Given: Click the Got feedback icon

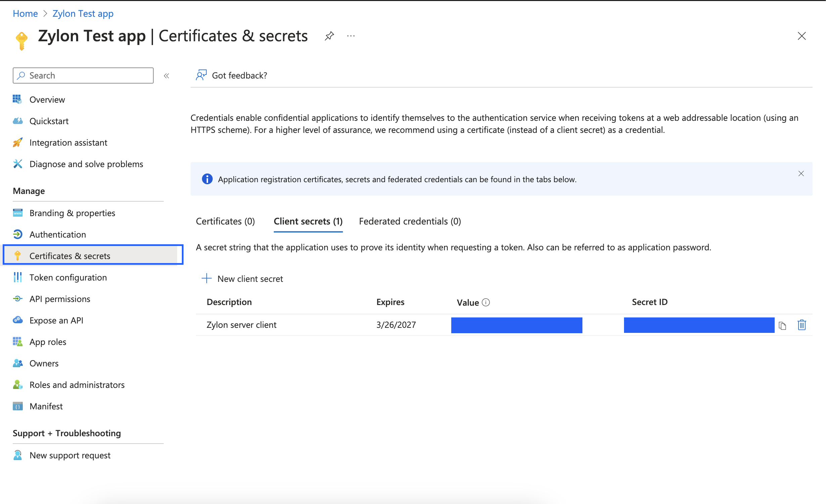Looking at the screenshot, I should (x=201, y=75).
